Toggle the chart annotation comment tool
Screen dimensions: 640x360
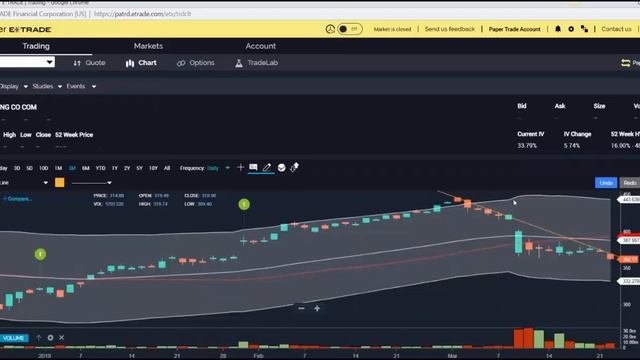click(253, 167)
